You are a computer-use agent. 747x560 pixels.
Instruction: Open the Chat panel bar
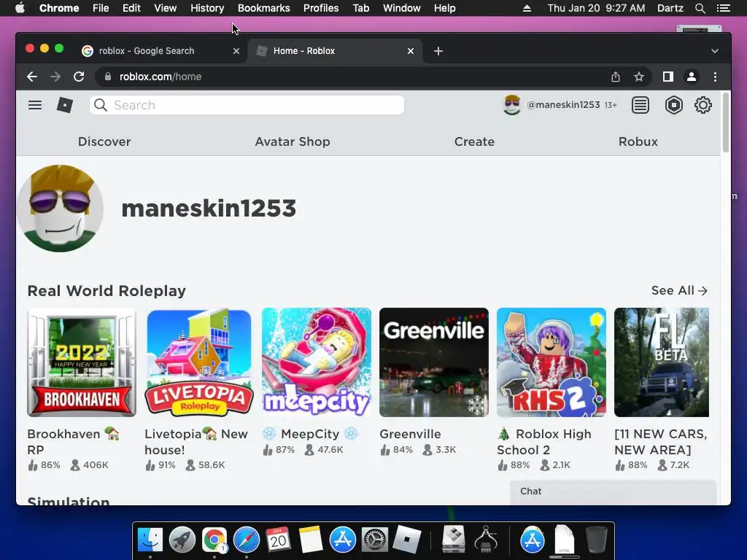pyautogui.click(x=613, y=491)
